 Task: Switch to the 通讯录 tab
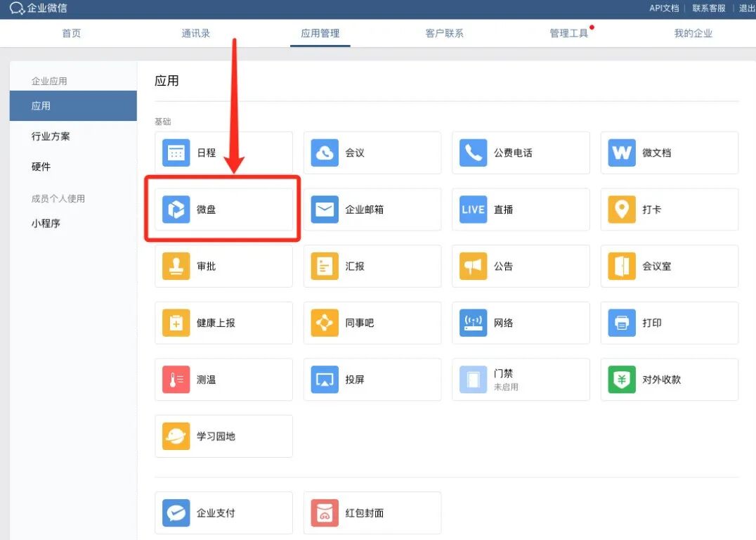click(196, 33)
